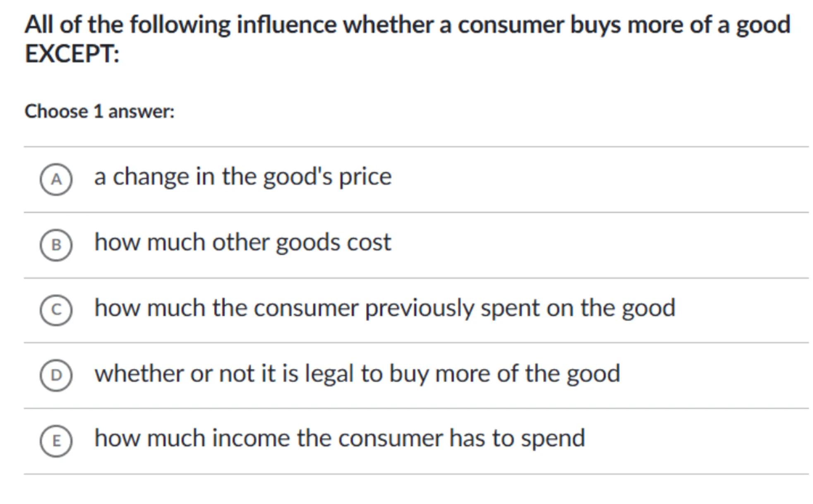Screen dimensions: 813x504
Task: Click the "Choose 1 answer:" label
Action: (x=100, y=112)
